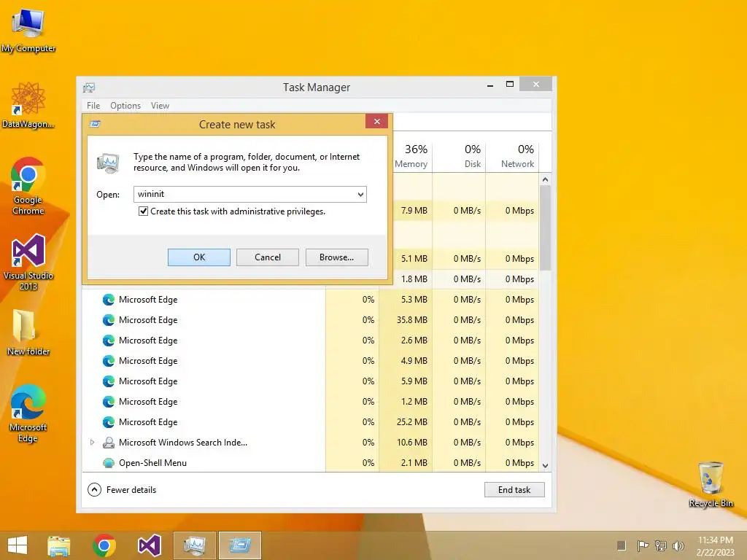Open the Options menu in Task Manager
747x560 pixels.
pos(125,106)
